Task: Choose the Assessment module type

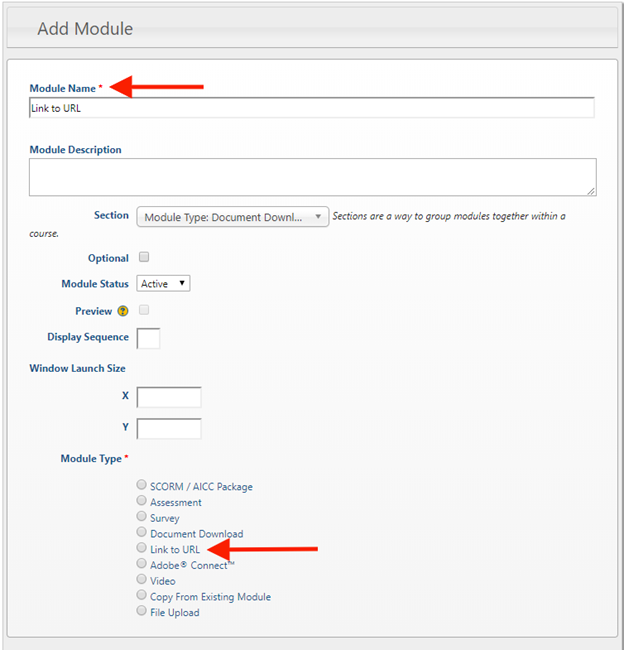Action: (141, 500)
